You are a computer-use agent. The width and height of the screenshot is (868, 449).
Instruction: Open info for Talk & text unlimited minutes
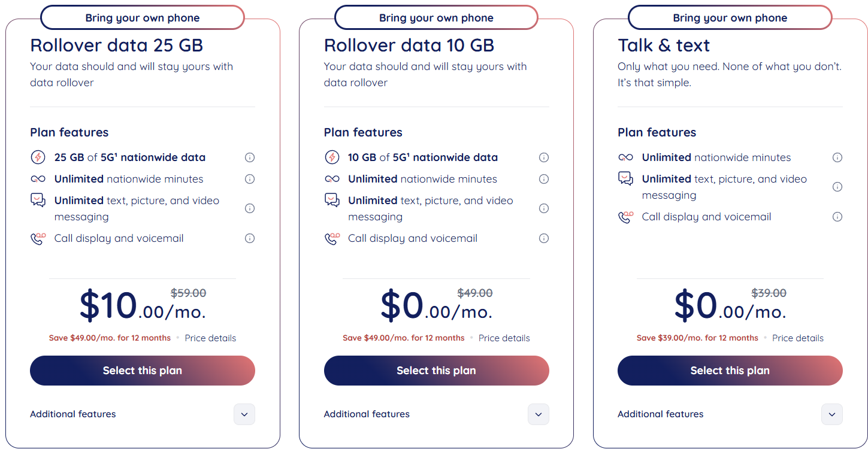click(837, 157)
